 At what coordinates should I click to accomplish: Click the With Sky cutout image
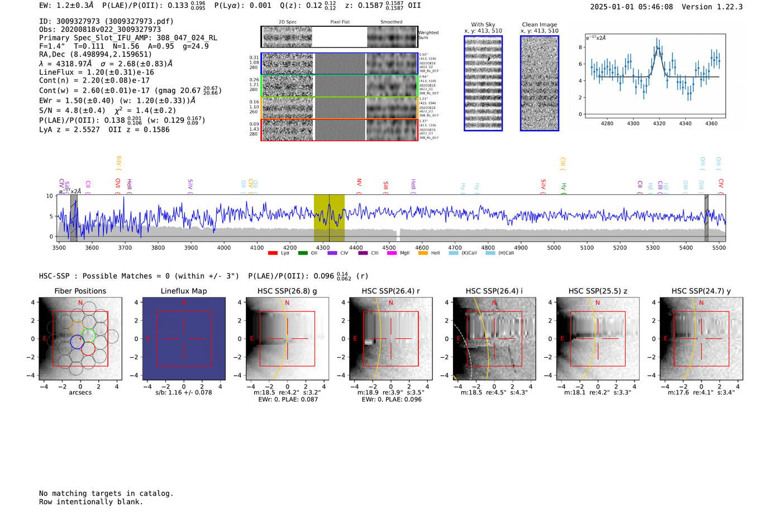point(483,83)
